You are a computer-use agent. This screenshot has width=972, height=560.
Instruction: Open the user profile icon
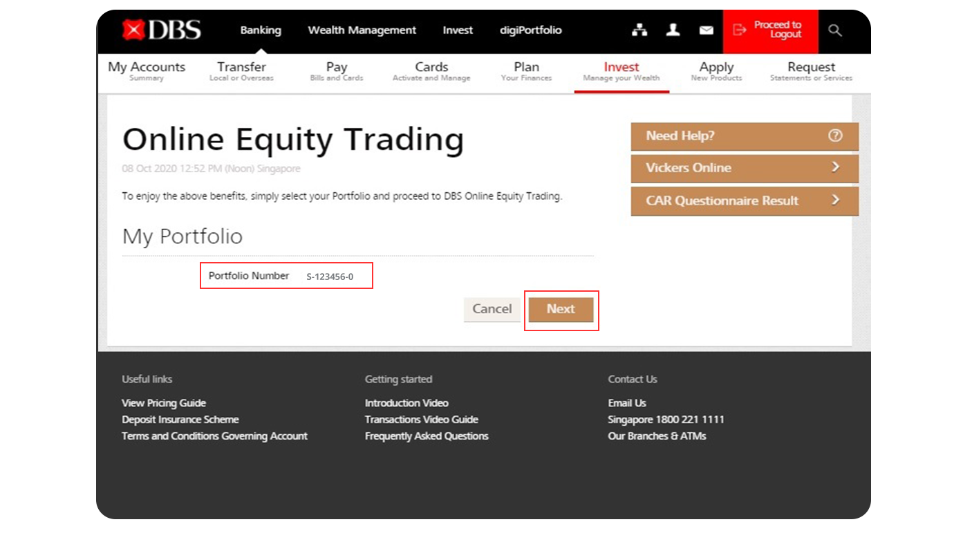coord(673,30)
